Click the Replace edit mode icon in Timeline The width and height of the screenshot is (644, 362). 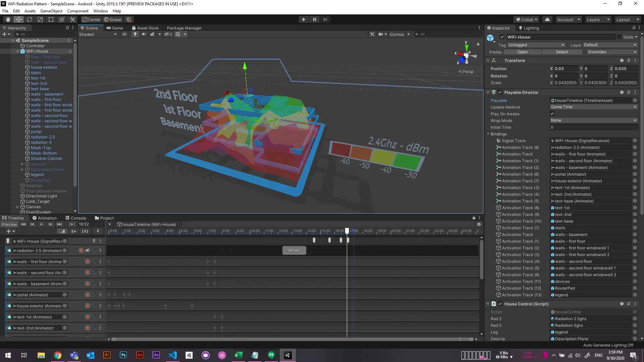point(85,231)
